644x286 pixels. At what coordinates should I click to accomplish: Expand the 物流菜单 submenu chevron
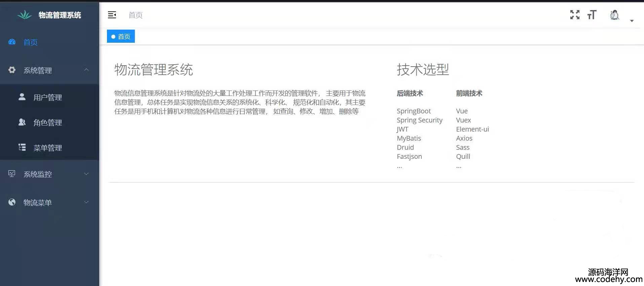coord(86,202)
